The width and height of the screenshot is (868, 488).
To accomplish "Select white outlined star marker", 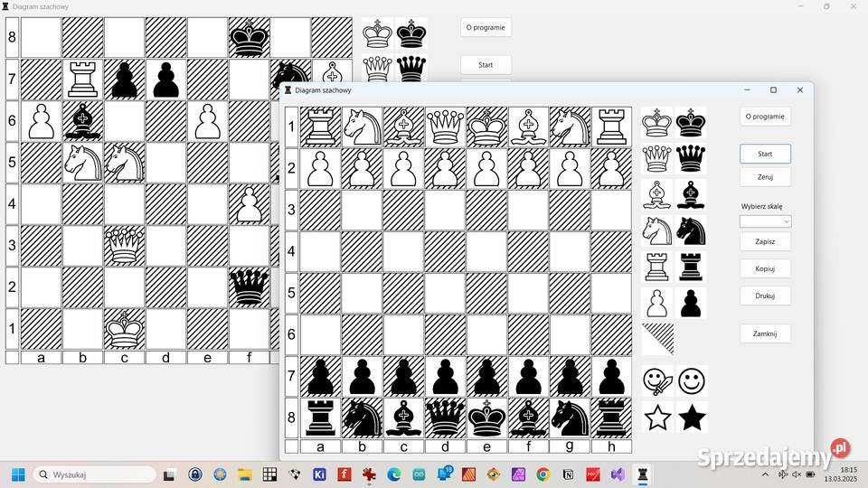I will pyautogui.click(x=657, y=418).
